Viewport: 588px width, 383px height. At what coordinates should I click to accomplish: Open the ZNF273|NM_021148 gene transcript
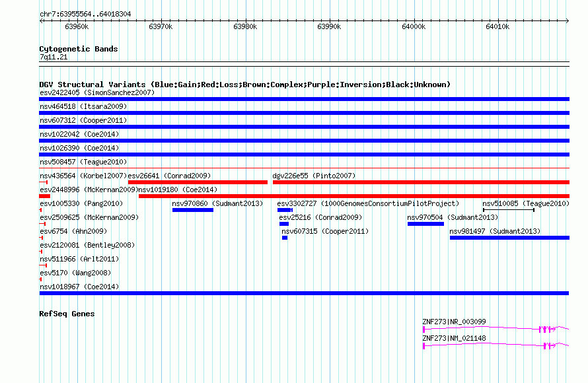[496, 345]
